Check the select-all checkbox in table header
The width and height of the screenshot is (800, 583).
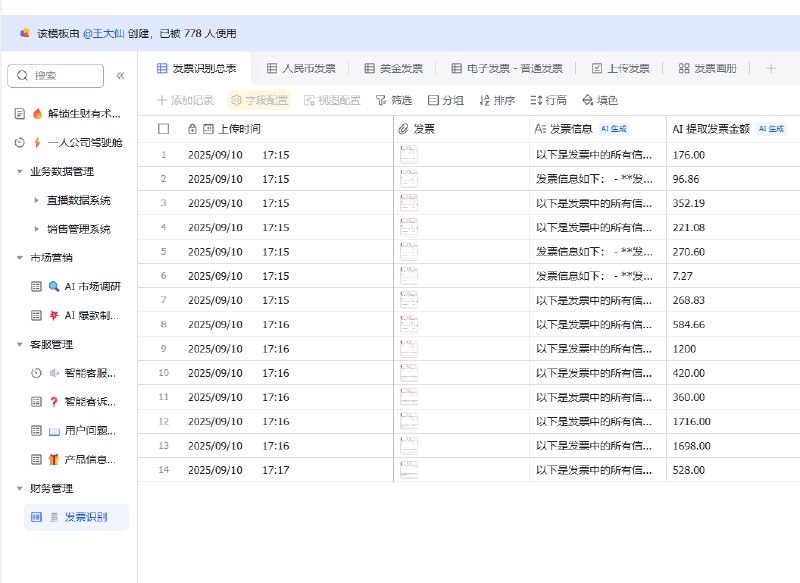tap(165, 128)
